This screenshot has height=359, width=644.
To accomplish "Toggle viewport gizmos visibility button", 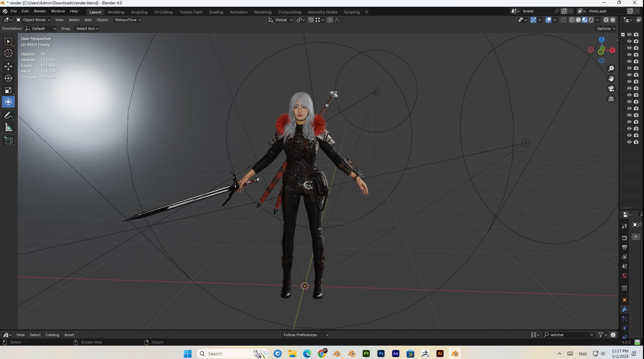I will (533, 20).
